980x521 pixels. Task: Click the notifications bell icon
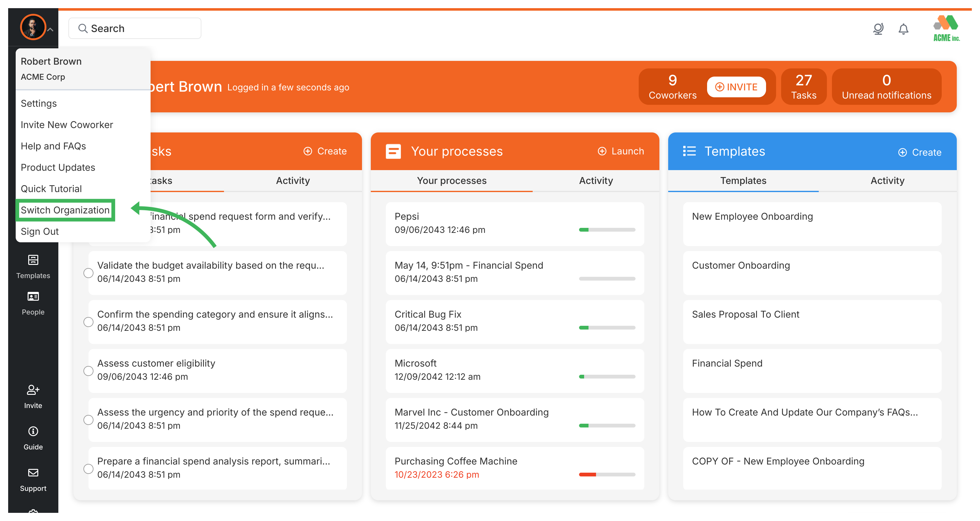904,29
